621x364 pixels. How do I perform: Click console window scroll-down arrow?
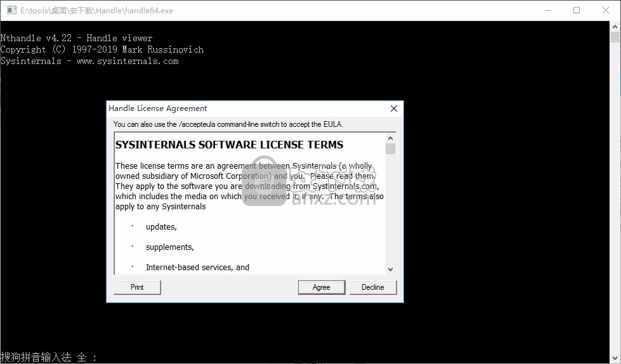tap(615, 358)
